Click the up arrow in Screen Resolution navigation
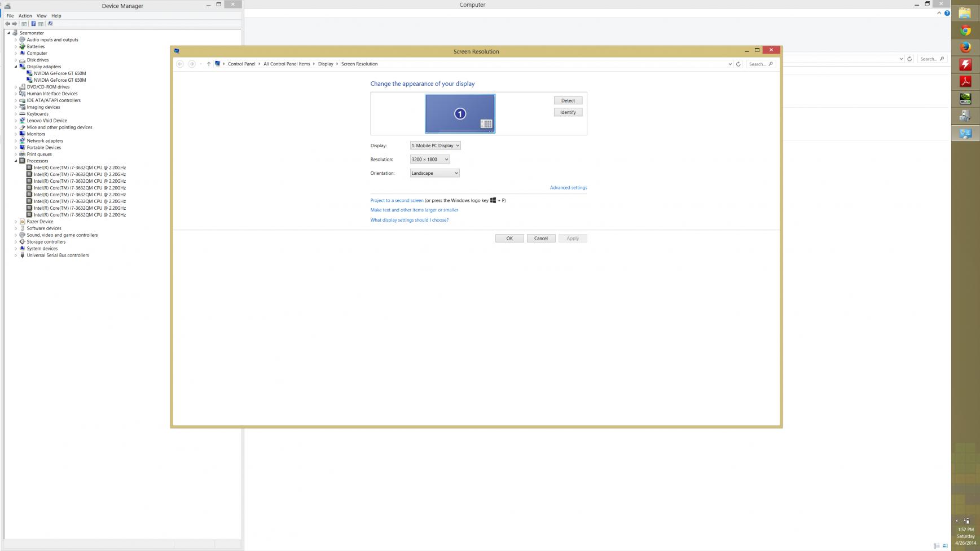Viewport: 980px width, 551px height. pos(209,64)
